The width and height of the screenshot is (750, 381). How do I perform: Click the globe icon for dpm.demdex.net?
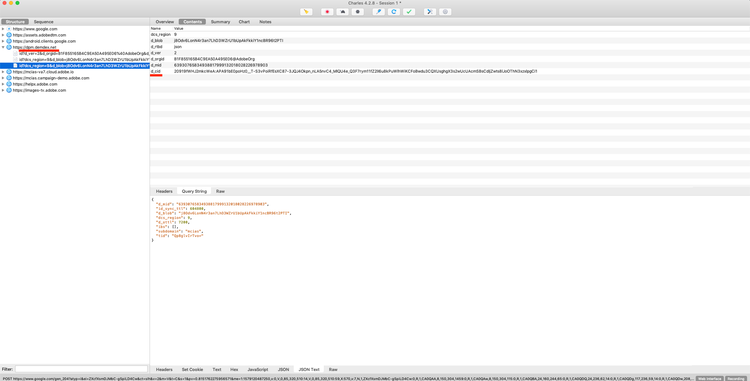click(x=9, y=47)
